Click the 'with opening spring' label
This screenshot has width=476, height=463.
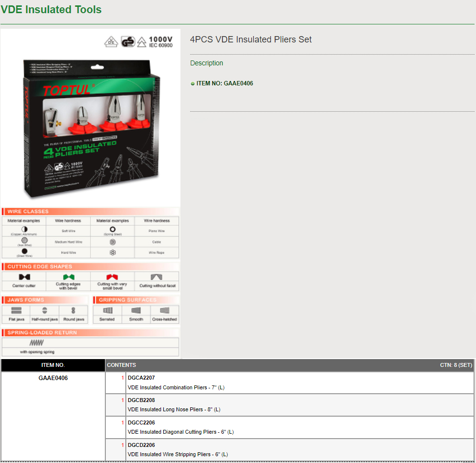(37, 352)
